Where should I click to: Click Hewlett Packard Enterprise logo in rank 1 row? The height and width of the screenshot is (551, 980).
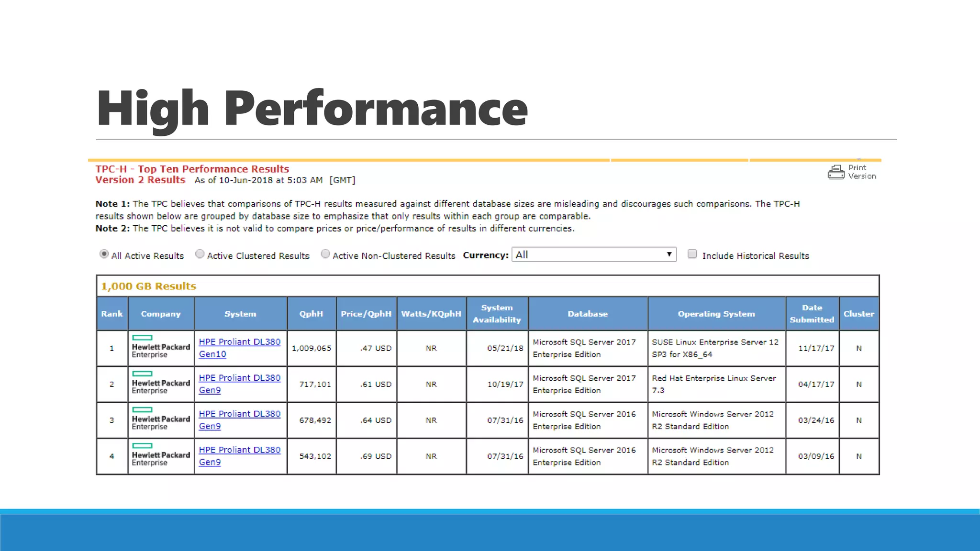point(161,347)
